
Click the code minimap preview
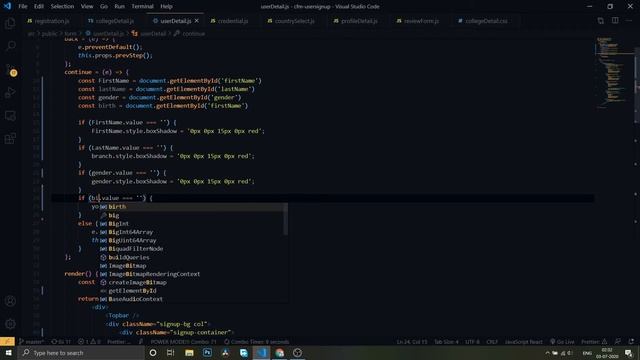pos(615,73)
